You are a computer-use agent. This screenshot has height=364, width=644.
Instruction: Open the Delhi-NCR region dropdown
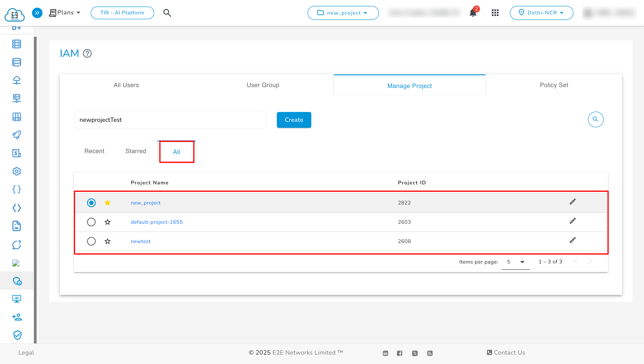(541, 13)
